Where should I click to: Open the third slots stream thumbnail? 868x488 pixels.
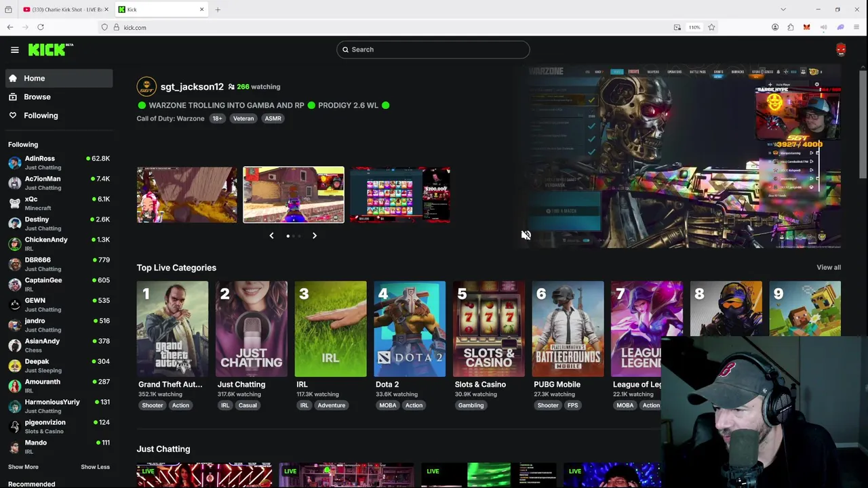pyautogui.click(x=400, y=195)
